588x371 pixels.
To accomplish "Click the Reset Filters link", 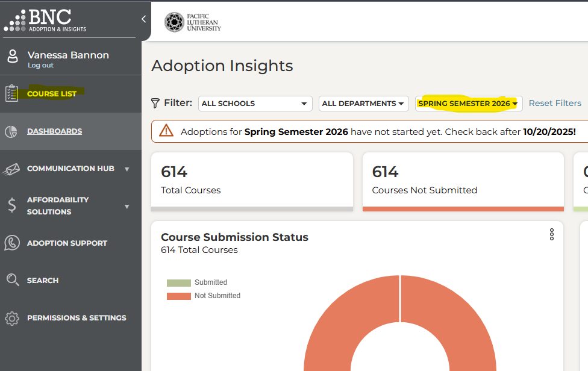I will coord(555,104).
